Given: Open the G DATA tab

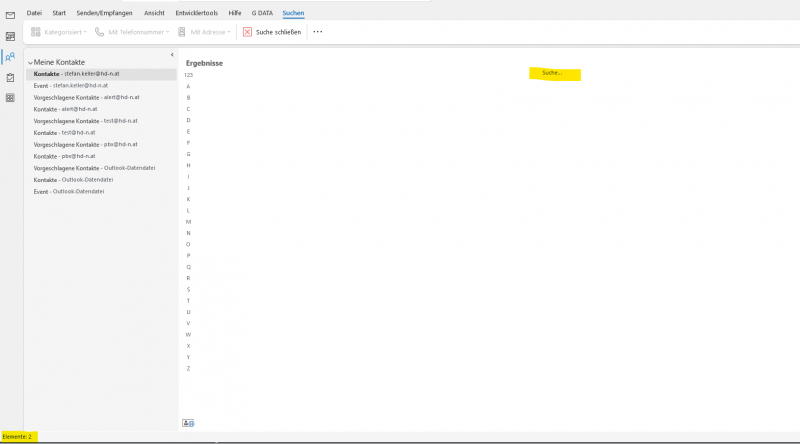Looking at the screenshot, I should point(262,13).
